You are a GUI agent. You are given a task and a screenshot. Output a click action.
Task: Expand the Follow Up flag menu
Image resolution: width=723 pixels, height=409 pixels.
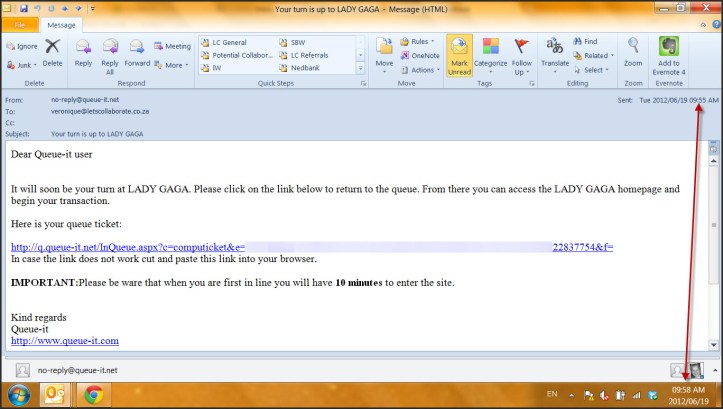tap(522, 55)
